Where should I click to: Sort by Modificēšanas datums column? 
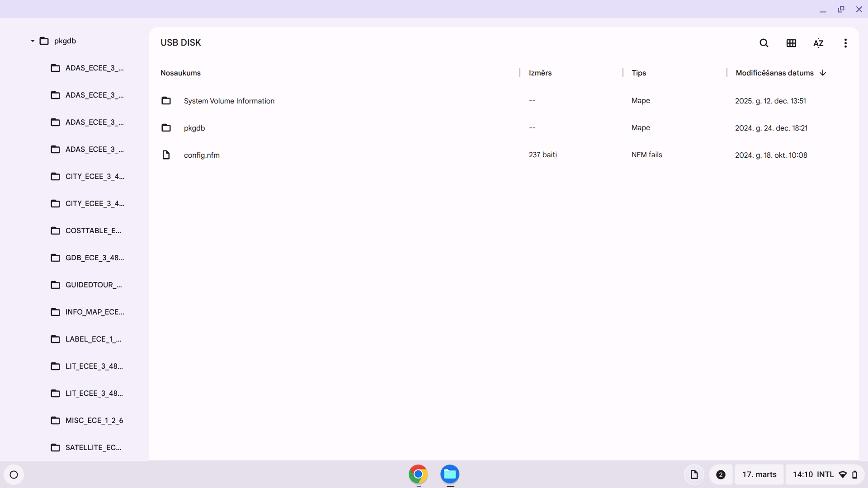pyautogui.click(x=774, y=73)
